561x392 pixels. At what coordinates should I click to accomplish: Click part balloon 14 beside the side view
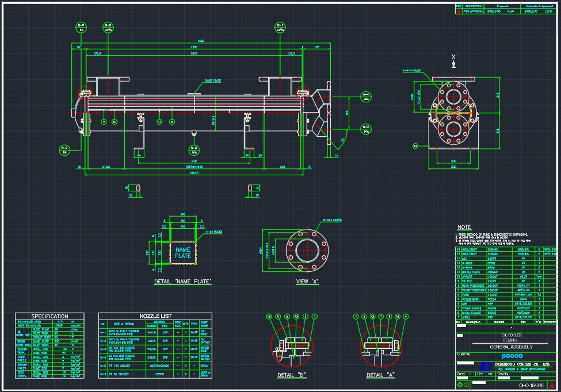415,146
